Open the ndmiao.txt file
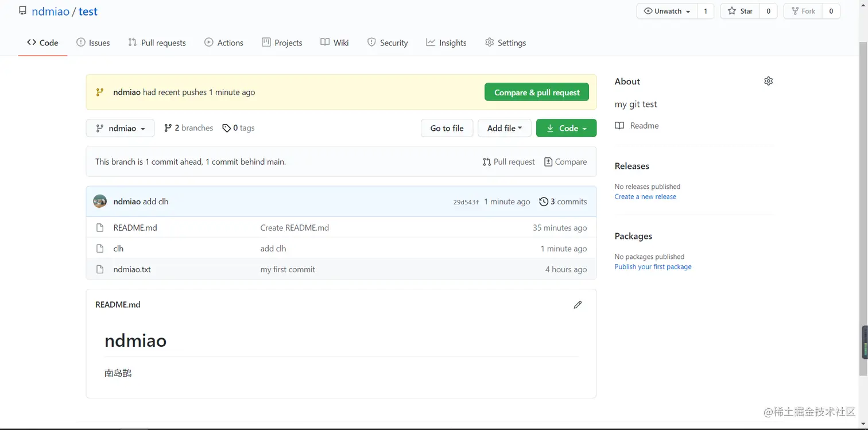 132,269
